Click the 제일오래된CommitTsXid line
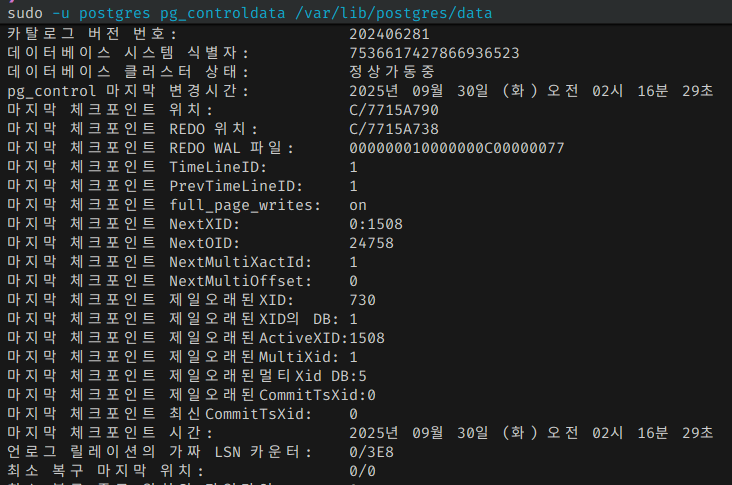The image size is (732, 485). [x=191, y=395]
